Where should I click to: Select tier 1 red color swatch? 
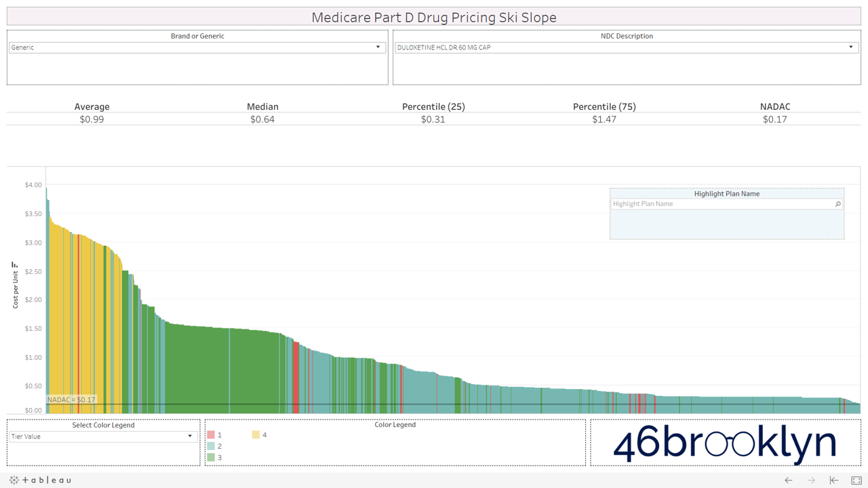point(211,434)
